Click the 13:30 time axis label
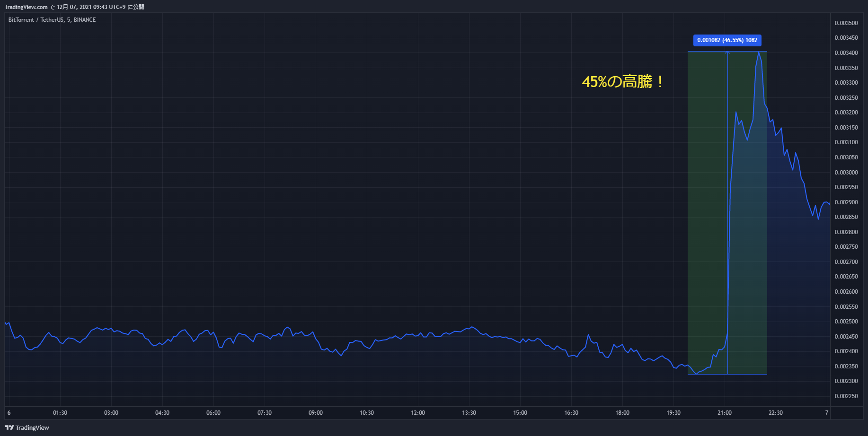The image size is (868, 436). (x=469, y=413)
